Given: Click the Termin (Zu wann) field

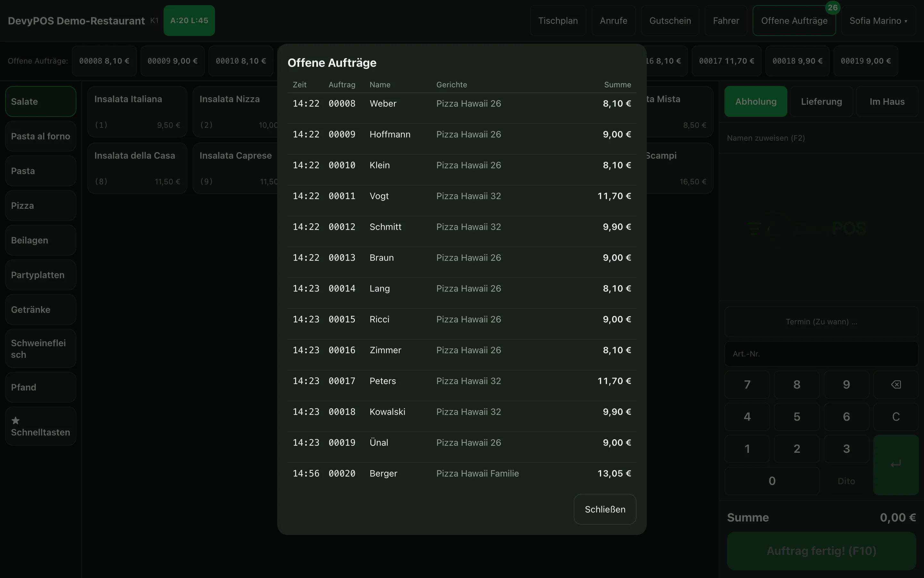Looking at the screenshot, I should coord(821,322).
